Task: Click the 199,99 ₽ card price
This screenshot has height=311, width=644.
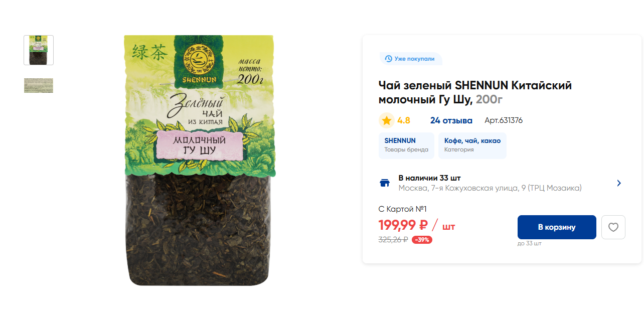Action: 403,225
